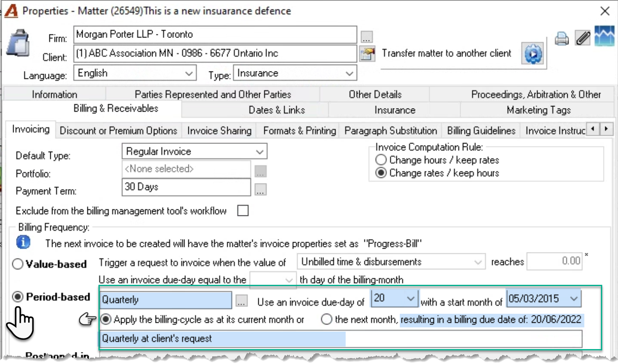Select the next month radio option
Screen dimensions: 618x364
(x=326, y=319)
